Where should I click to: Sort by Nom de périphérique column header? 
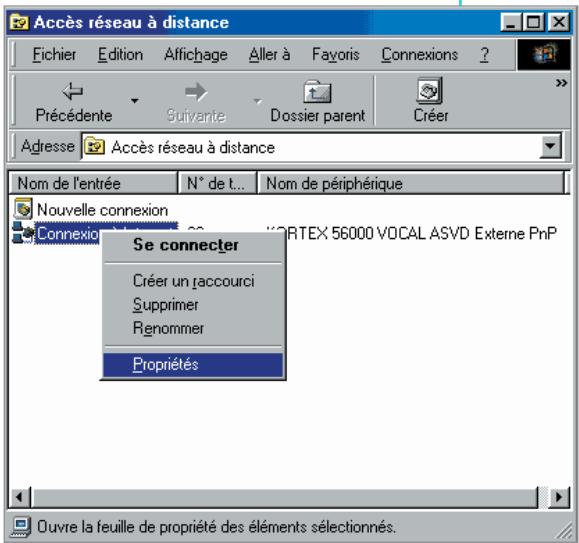[411, 183]
